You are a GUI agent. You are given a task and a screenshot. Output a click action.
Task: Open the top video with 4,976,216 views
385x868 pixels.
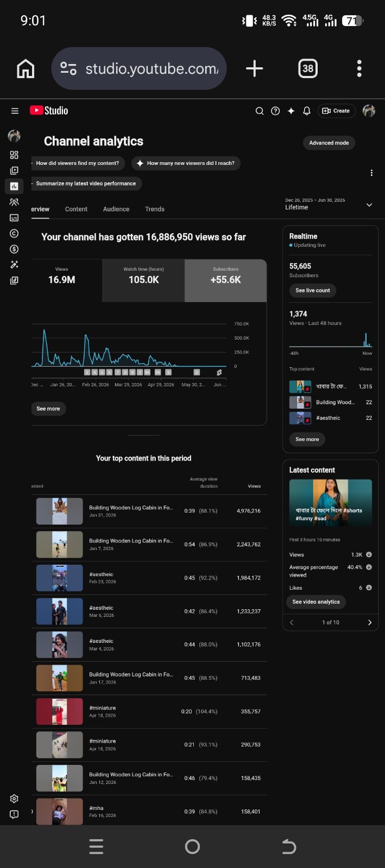(149, 511)
